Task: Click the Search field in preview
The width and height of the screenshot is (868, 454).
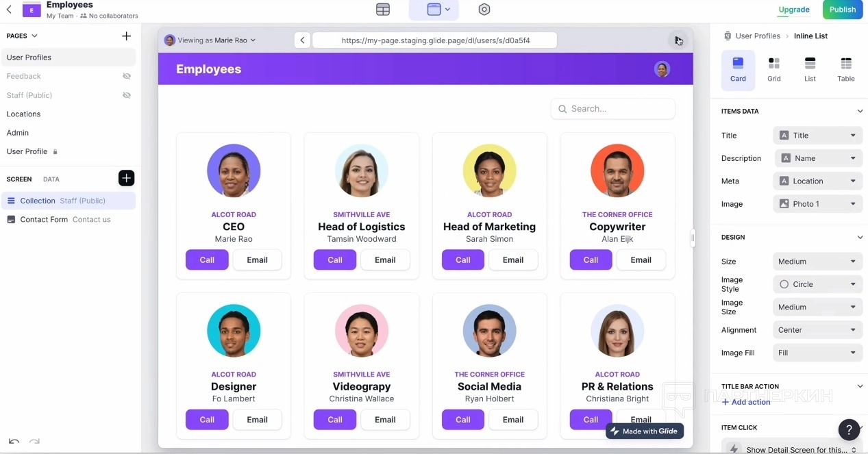Action: pyautogui.click(x=613, y=109)
